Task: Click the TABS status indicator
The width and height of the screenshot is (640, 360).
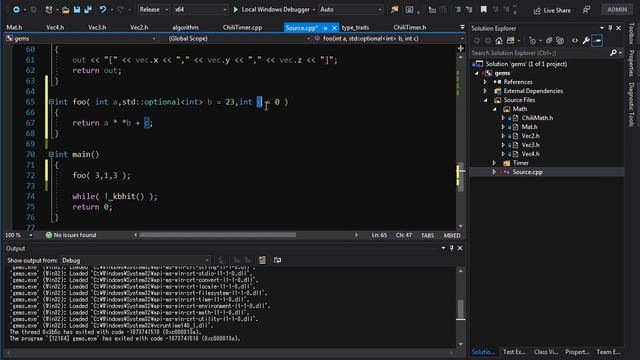Action: [x=427, y=236]
